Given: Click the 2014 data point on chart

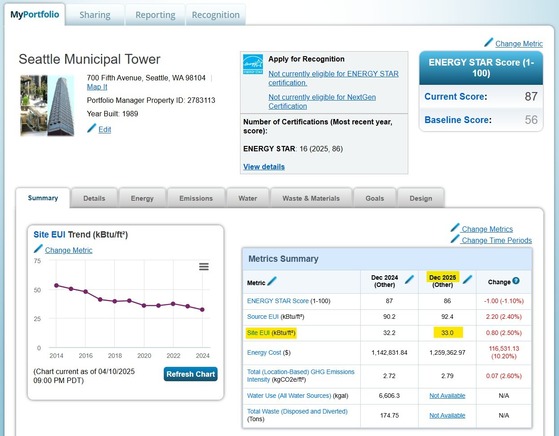Looking at the screenshot, I should [56, 285].
